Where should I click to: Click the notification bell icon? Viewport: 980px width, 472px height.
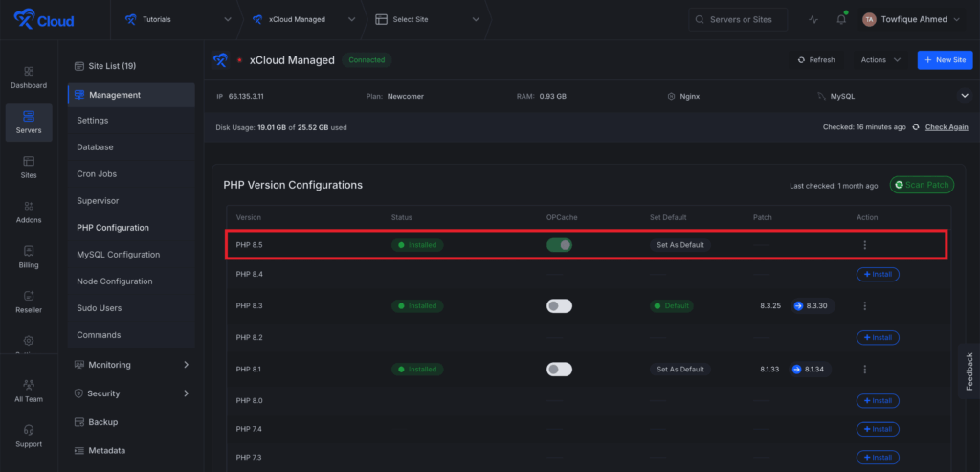(841, 19)
